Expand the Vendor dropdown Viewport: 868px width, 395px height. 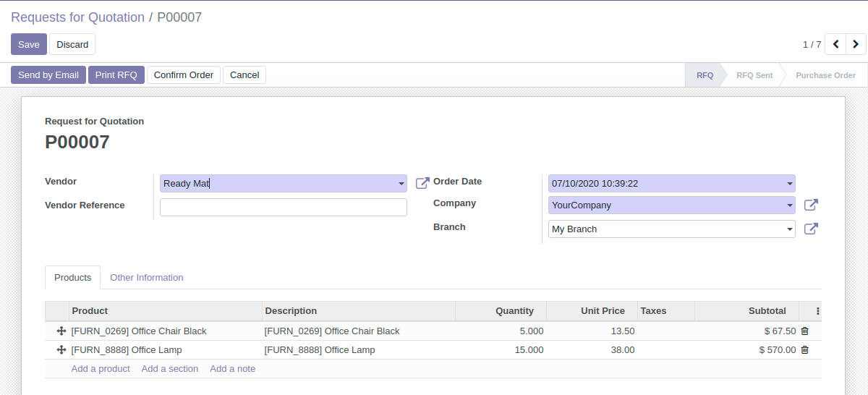click(401, 184)
